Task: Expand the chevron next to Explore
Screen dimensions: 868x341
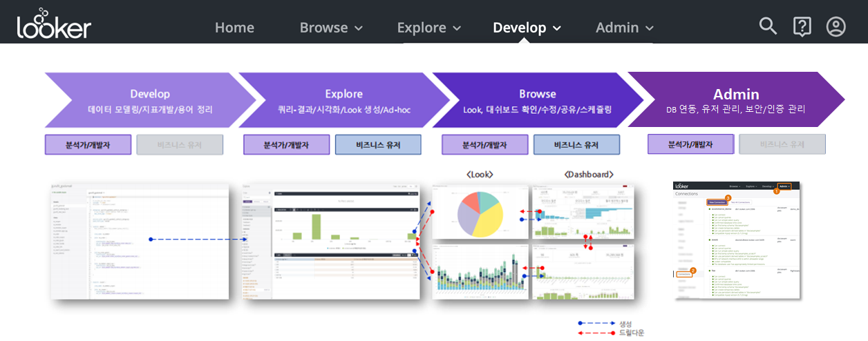Action: tap(457, 28)
